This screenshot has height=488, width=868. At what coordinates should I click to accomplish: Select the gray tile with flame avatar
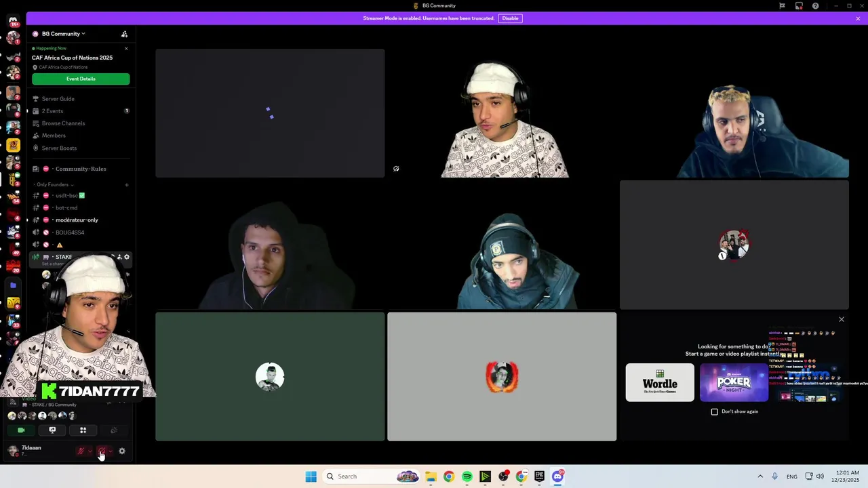point(502,377)
